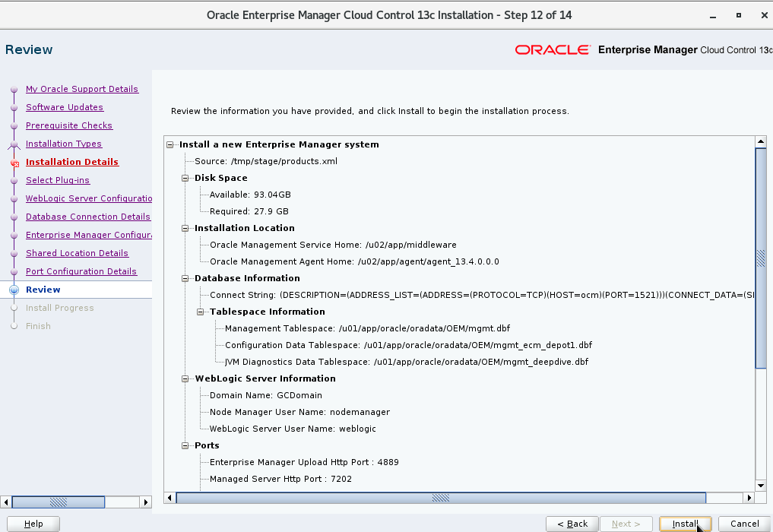Image resolution: width=773 pixels, height=532 pixels.
Task: Click the step bullet beside Software Updates
Action: (14, 107)
